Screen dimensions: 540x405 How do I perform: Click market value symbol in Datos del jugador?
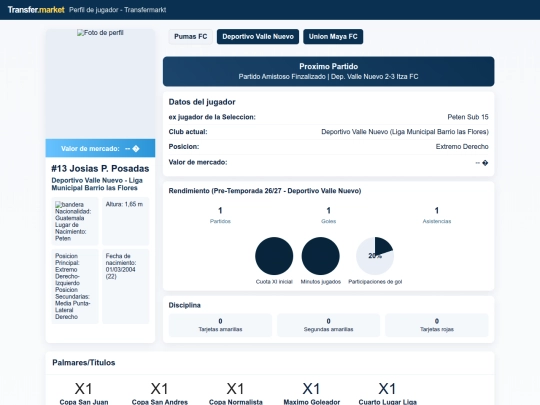click(x=482, y=163)
